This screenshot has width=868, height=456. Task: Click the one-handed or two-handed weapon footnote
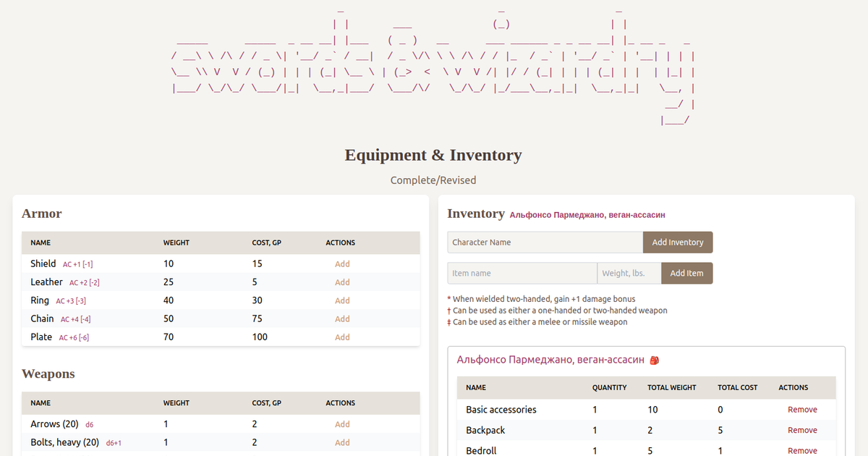pos(558,311)
